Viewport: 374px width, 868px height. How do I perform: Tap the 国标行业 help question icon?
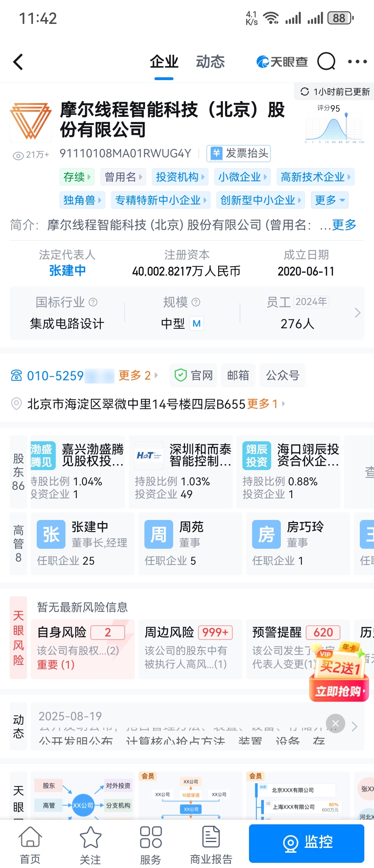click(93, 302)
